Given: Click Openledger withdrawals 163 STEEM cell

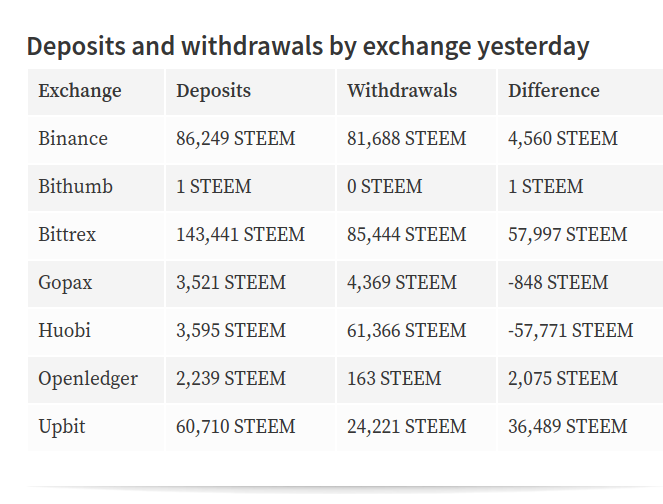Looking at the screenshot, I should point(416,379).
